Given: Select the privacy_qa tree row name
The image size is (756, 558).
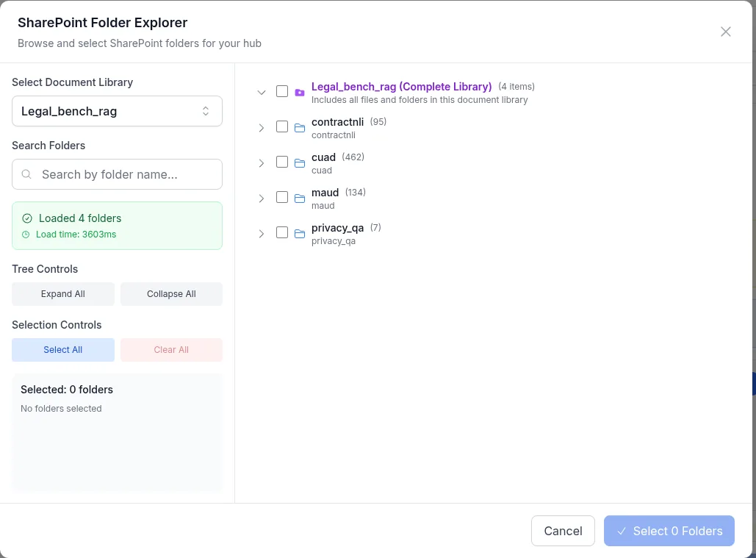Looking at the screenshot, I should [337, 228].
